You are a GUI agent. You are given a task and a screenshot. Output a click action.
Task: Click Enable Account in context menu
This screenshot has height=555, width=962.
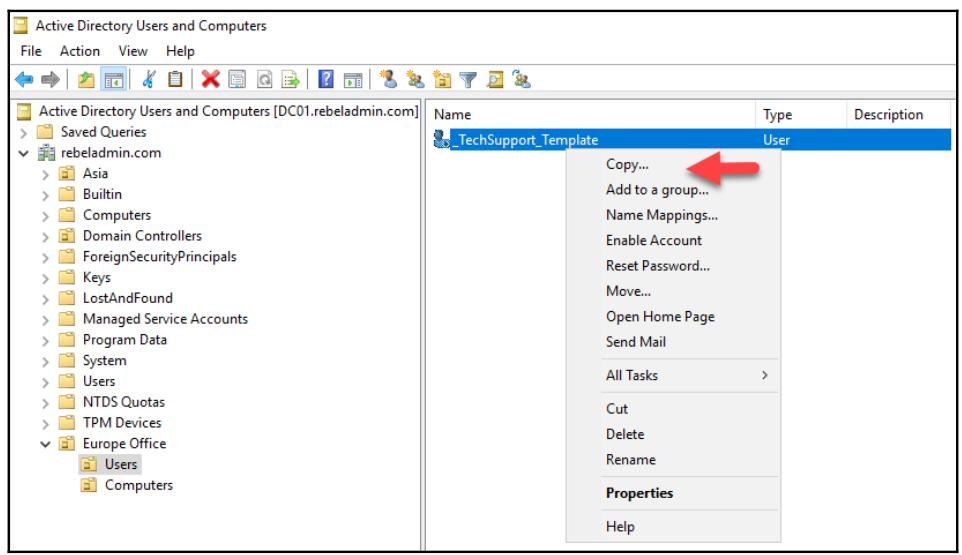click(x=653, y=240)
